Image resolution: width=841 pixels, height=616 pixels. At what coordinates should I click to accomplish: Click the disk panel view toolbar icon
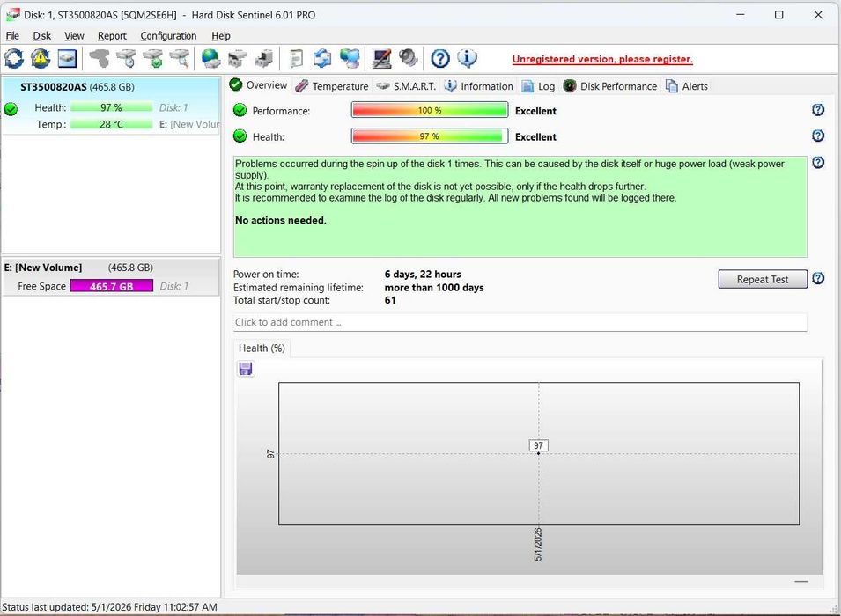pyautogui.click(x=67, y=58)
